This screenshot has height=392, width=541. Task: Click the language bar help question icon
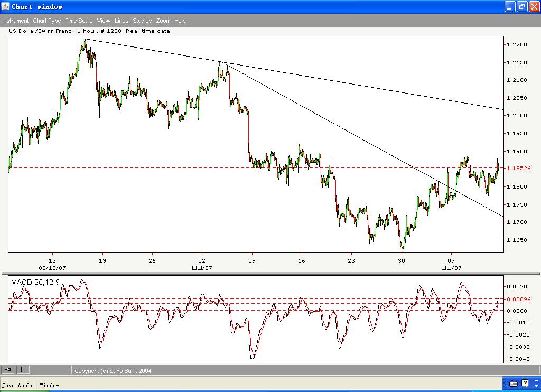pyautogui.click(x=525, y=384)
